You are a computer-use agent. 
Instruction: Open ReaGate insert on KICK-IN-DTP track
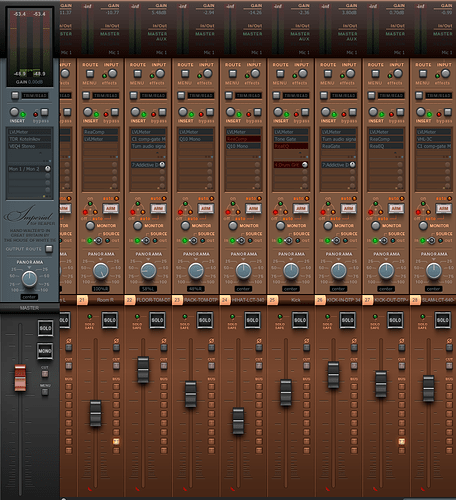(339, 146)
